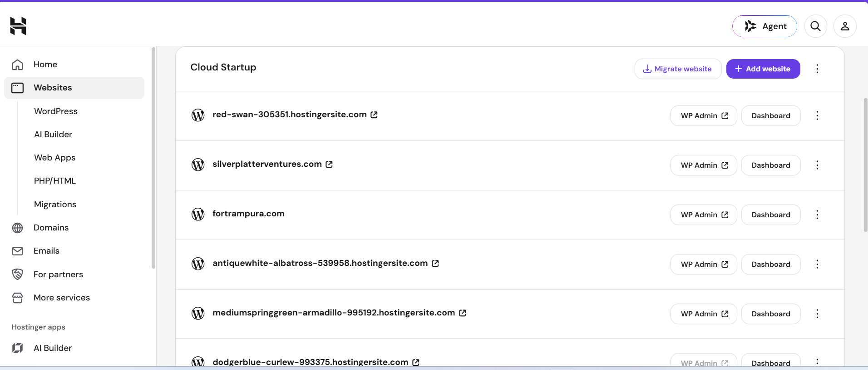Click the main page vertical scrollbar
The height and width of the screenshot is (370, 868).
tap(865, 165)
